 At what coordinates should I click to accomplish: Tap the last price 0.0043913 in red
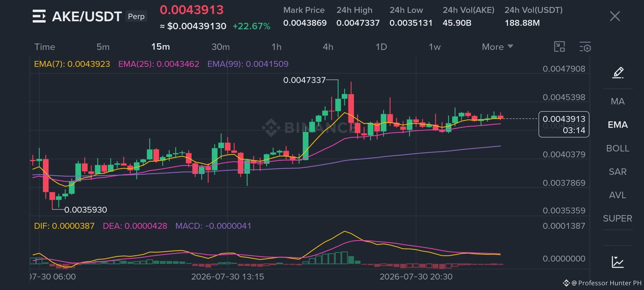pos(192,10)
